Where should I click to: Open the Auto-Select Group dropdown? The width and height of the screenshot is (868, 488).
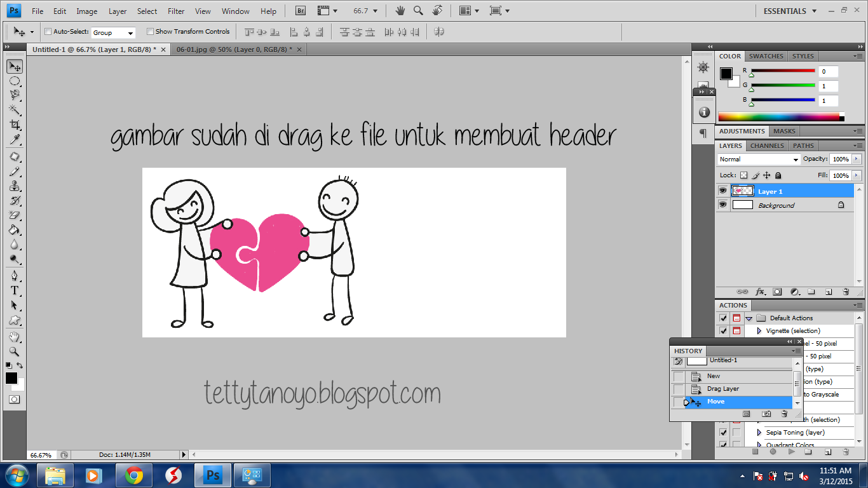[x=113, y=32]
